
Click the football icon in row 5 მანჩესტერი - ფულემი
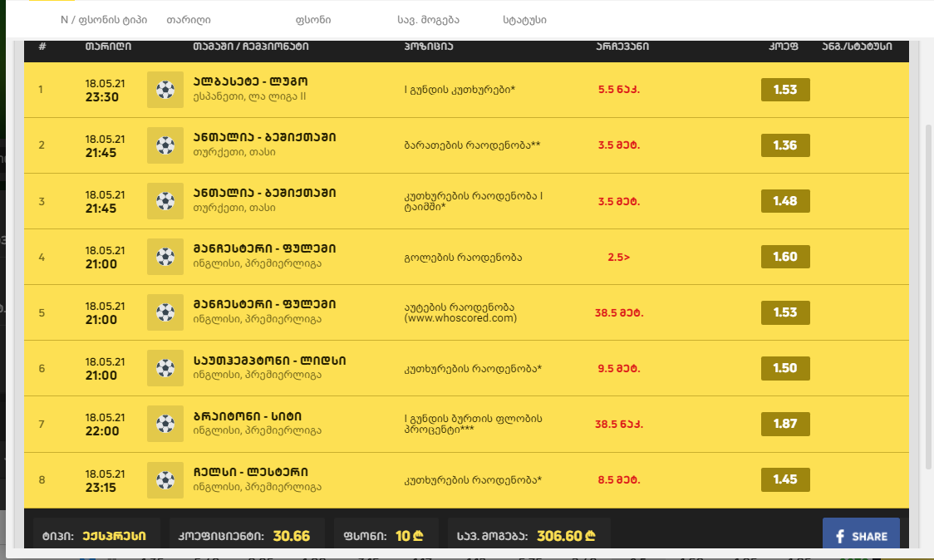pyautogui.click(x=165, y=312)
